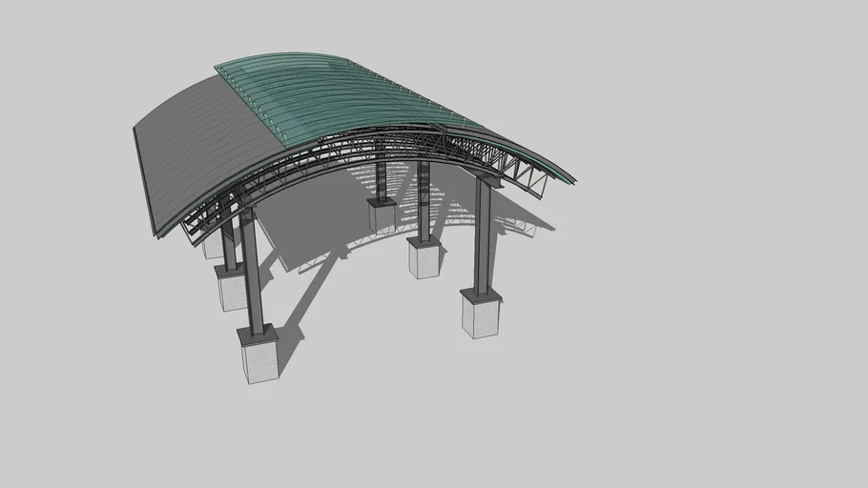The height and width of the screenshot is (488, 868).
Task: Select the middle-right steel column
Action: (424, 200)
